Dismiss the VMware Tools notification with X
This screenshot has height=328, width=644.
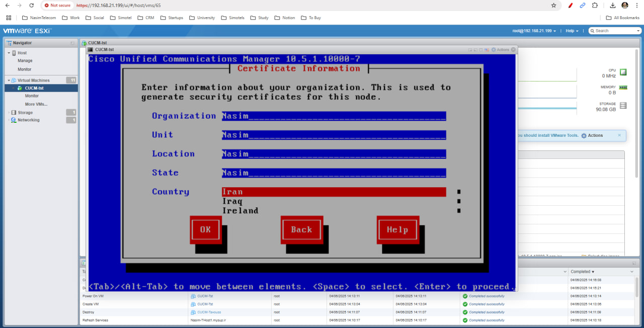pos(619,135)
